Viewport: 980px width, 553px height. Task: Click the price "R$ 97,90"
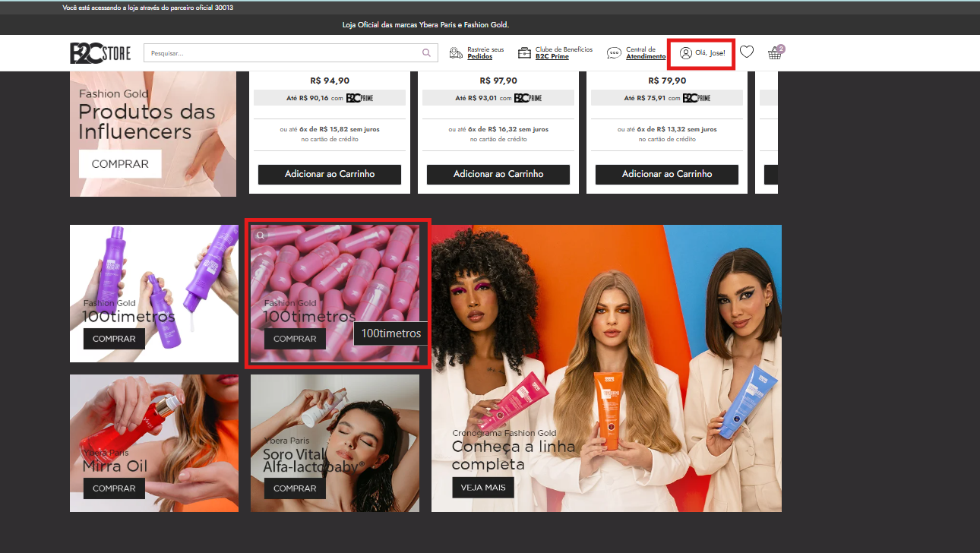(498, 81)
